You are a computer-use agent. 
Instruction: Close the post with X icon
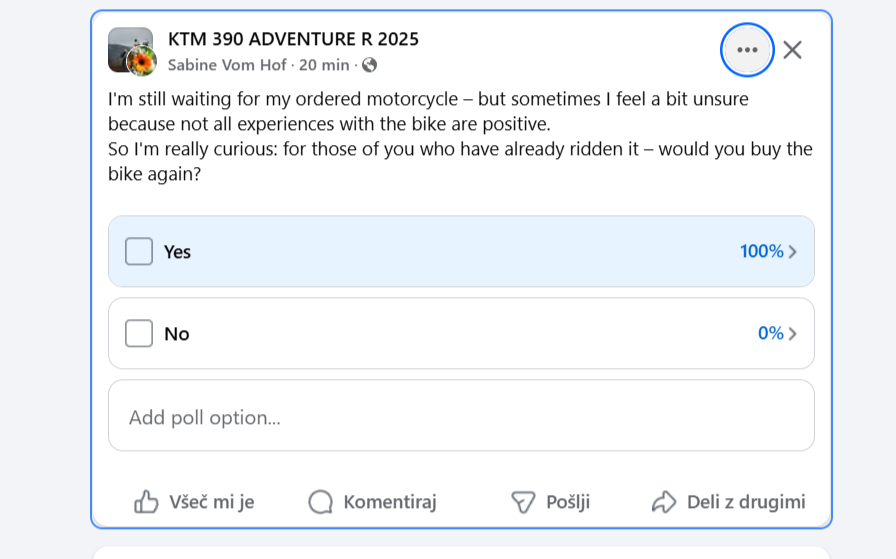792,50
